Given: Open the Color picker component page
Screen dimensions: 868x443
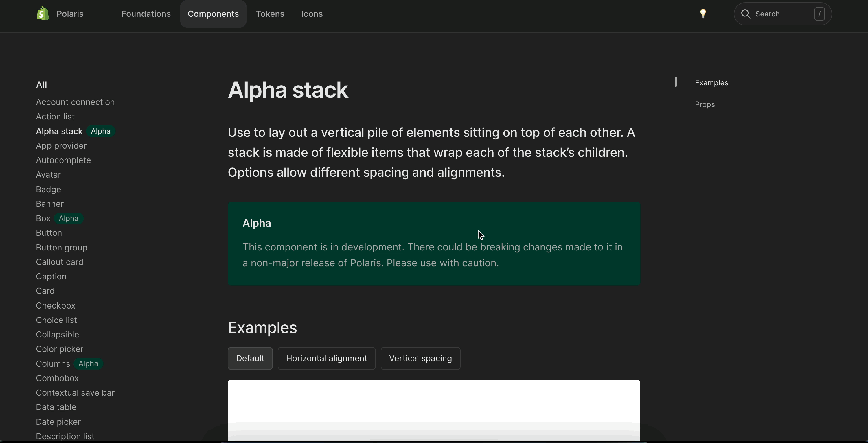Looking at the screenshot, I should [60, 349].
